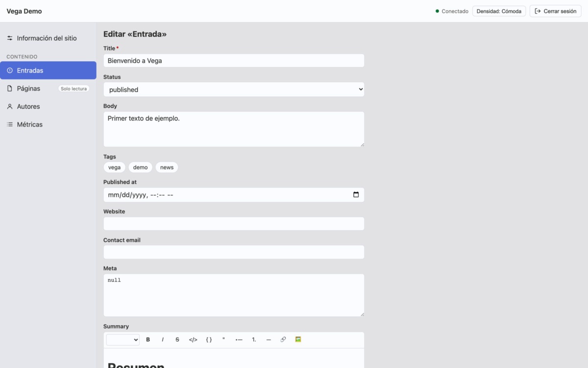
Task: Focus the Meta text area containing null
Action: pos(234,295)
